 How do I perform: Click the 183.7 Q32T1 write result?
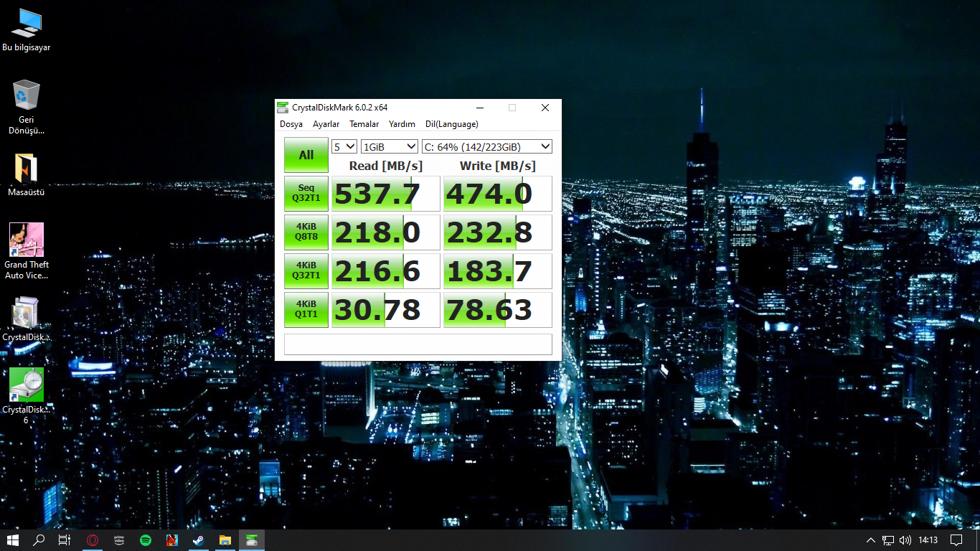click(x=498, y=271)
